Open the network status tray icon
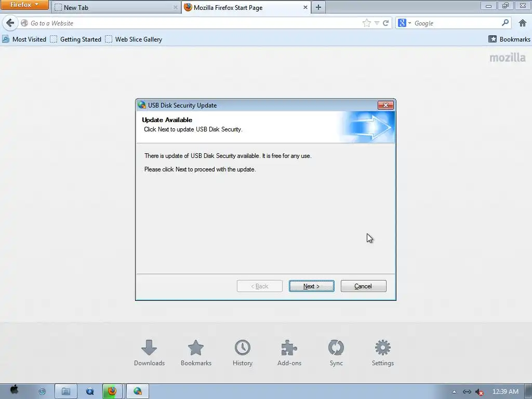Viewport: 532px width, 399px height. click(467, 392)
